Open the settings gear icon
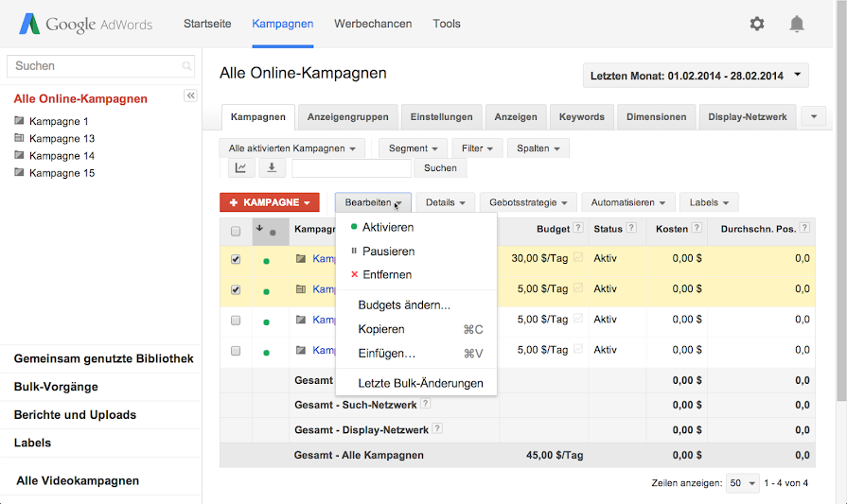The height and width of the screenshot is (504, 847). (x=757, y=24)
